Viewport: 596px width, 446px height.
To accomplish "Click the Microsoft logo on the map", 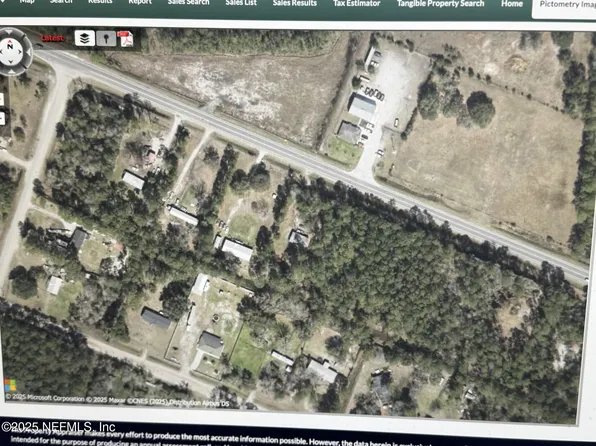I will click(10, 385).
